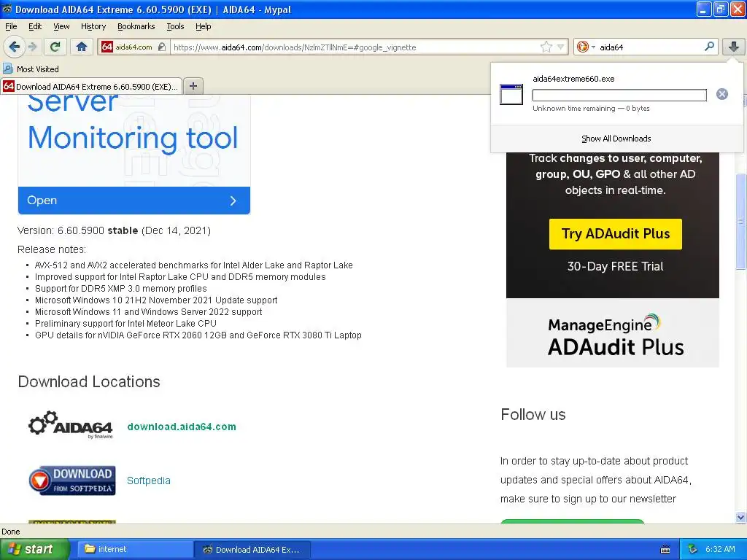Click the Mypal icon in title bar
The image size is (747, 560).
coord(7,9)
